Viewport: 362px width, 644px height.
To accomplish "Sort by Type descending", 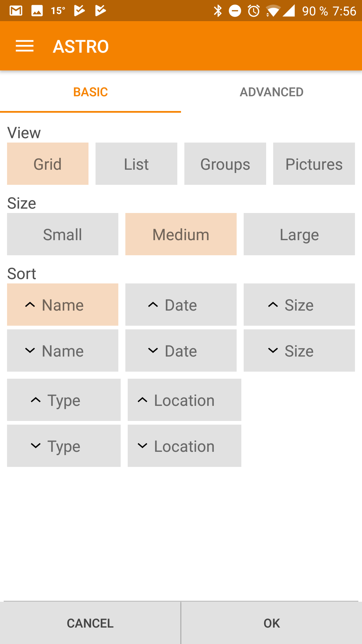I will tap(64, 446).
